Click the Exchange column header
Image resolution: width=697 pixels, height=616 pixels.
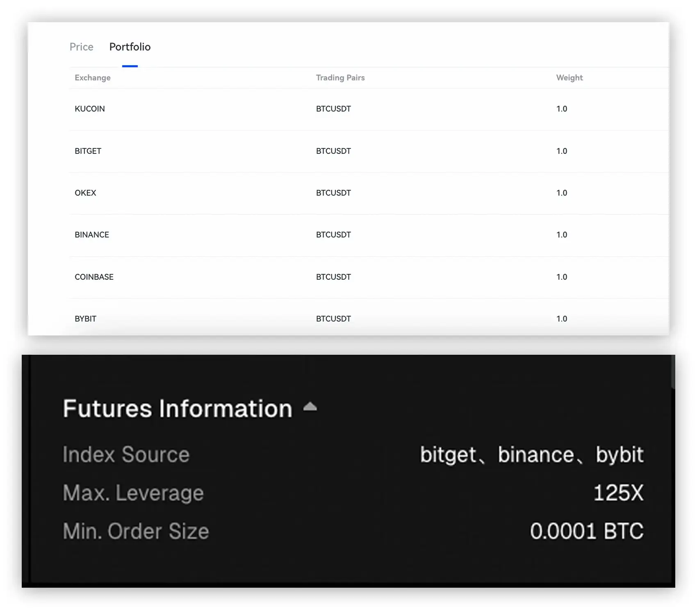tap(93, 78)
